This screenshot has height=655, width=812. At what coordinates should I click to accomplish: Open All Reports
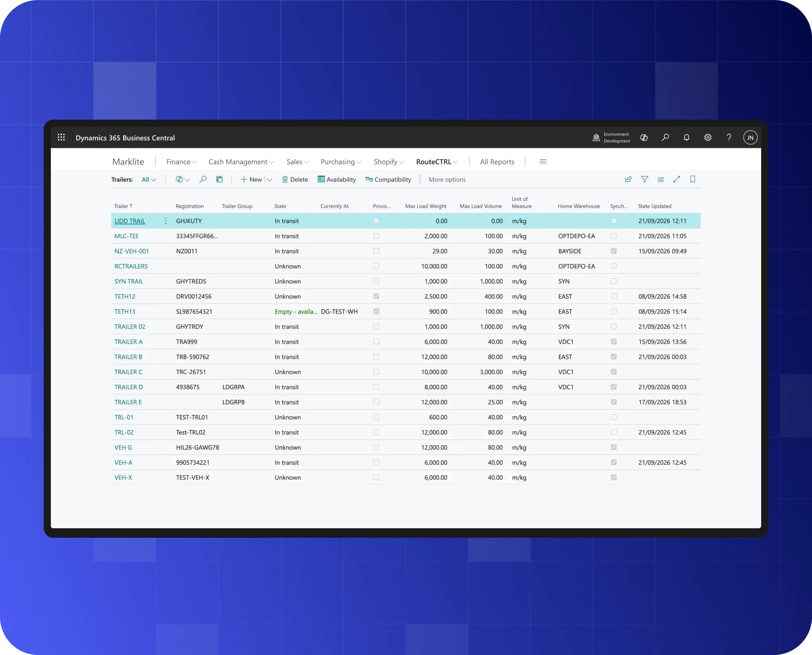click(497, 162)
